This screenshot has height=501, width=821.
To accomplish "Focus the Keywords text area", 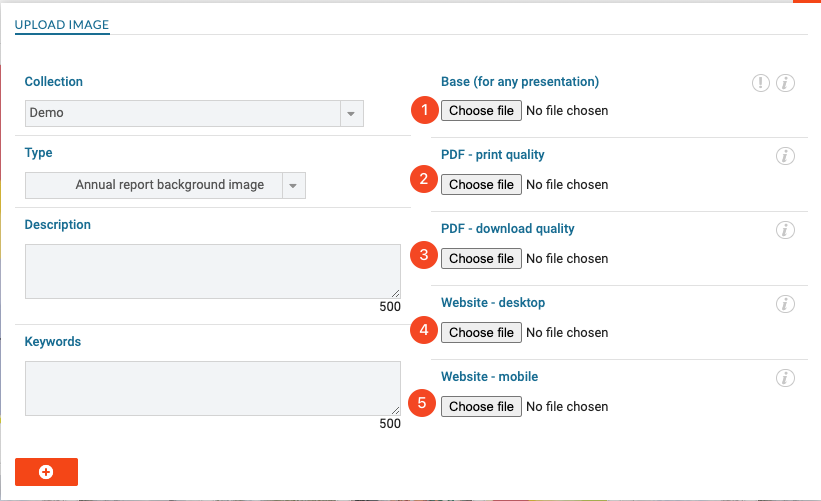I will tap(213, 388).
